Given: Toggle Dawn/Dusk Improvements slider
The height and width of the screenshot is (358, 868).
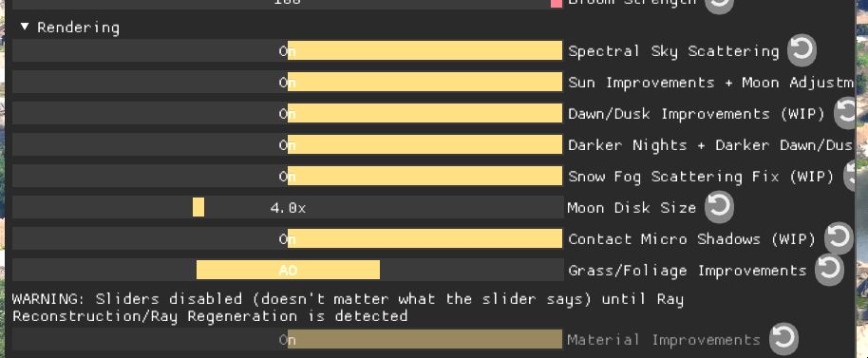Looking at the screenshot, I should [288, 113].
